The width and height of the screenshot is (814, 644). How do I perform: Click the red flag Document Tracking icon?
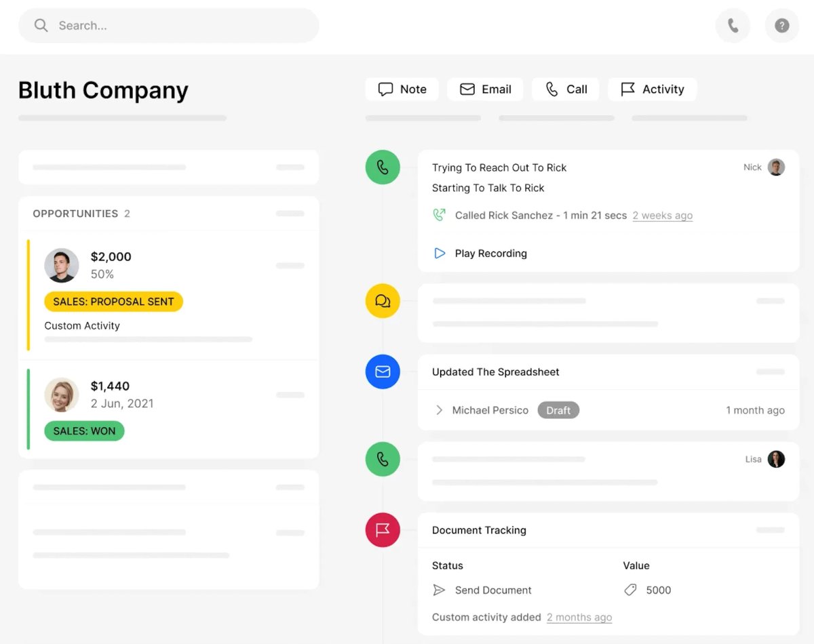tap(383, 530)
